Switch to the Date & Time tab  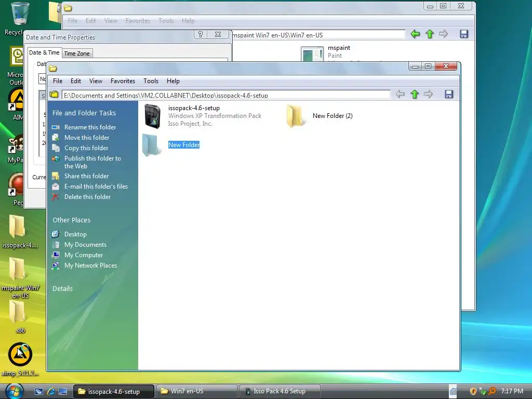[44, 52]
